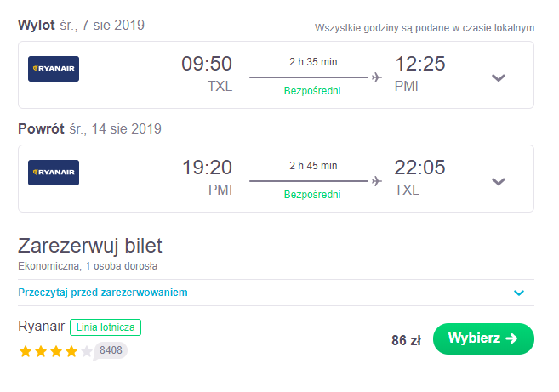Click the Ryanair logo on the return flight
Image resolution: width=559 pixels, height=392 pixels.
(x=54, y=173)
